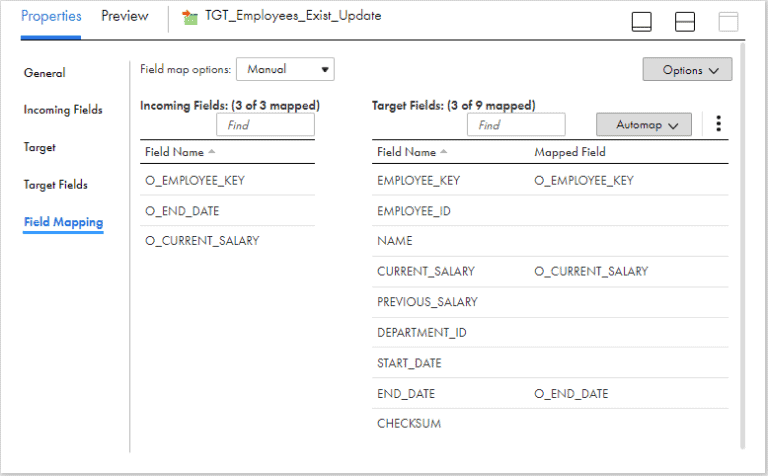
Task: Sort target fields by Field Name arrow
Action: point(444,152)
